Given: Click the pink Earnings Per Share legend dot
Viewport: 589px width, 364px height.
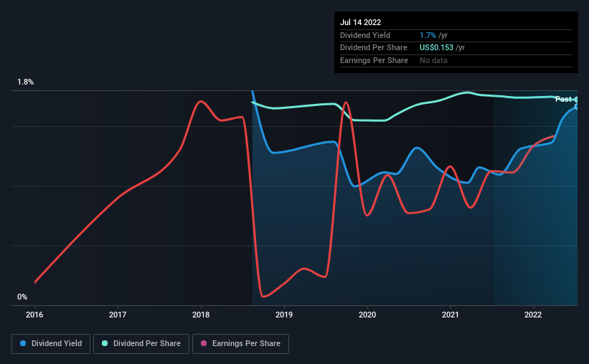Looking at the screenshot, I should [x=204, y=343].
